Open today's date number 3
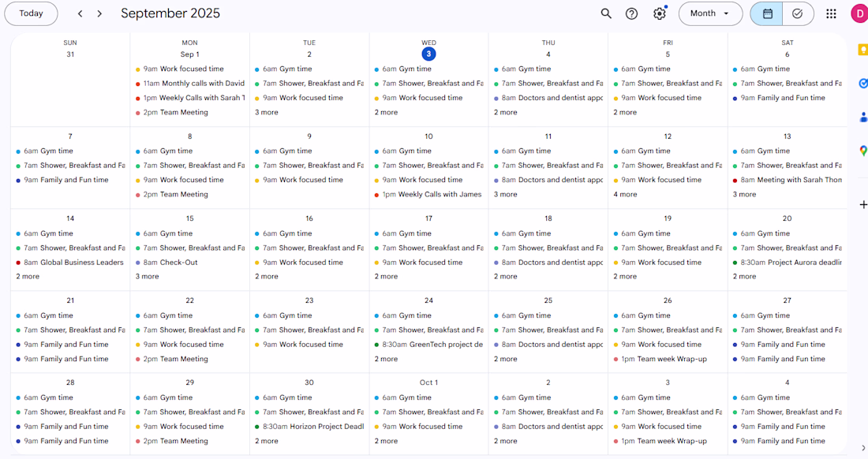Viewport: 868px width, 459px height. [428, 54]
